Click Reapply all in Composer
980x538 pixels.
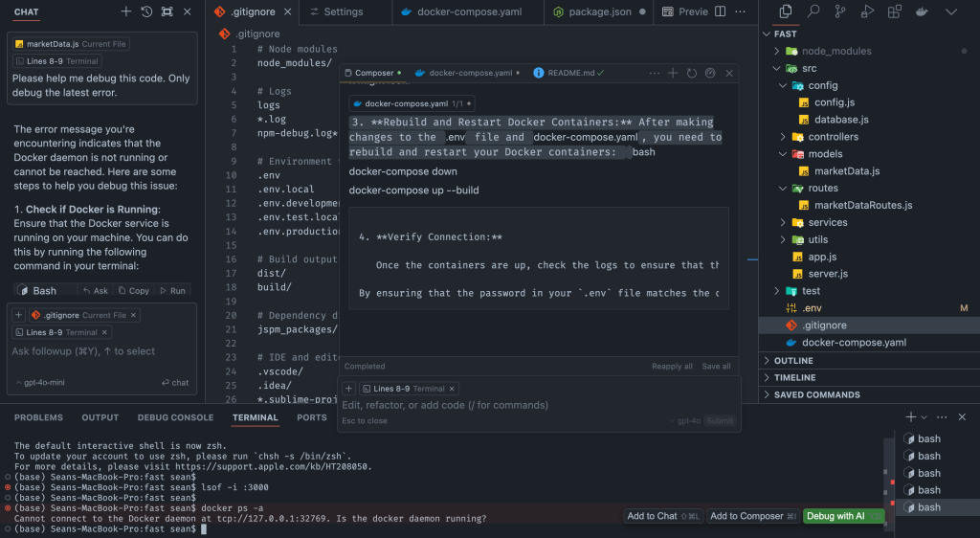point(672,366)
